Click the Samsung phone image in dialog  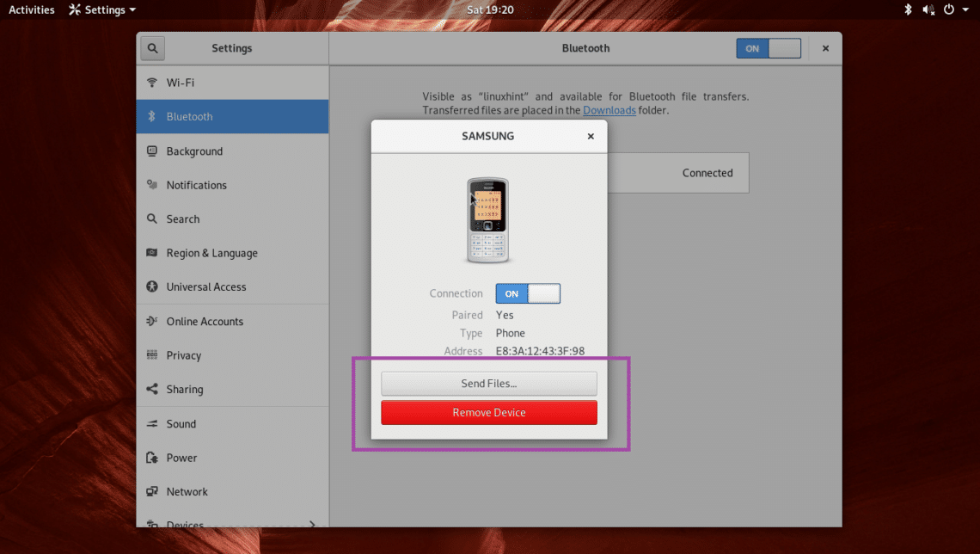tap(488, 220)
